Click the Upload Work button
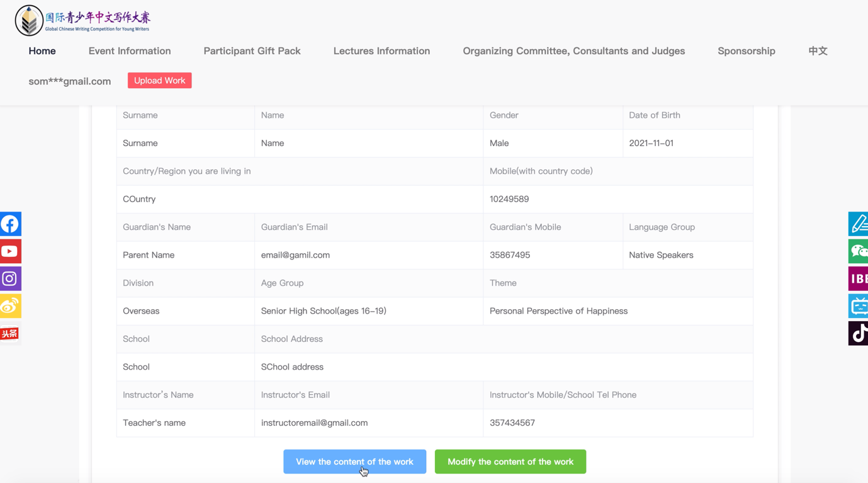 click(x=160, y=81)
